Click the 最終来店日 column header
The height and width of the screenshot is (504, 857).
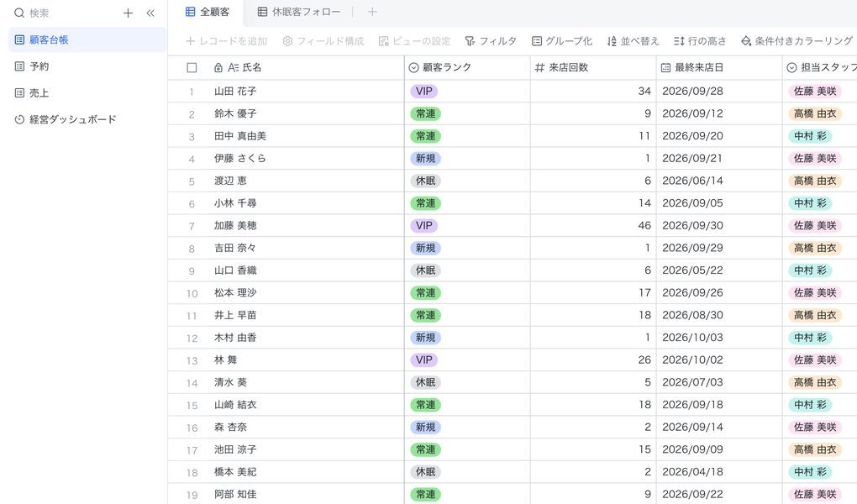tap(719, 68)
